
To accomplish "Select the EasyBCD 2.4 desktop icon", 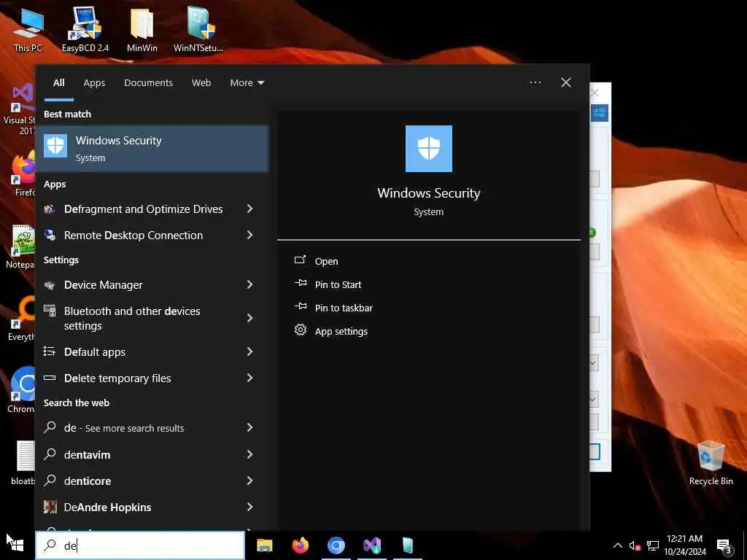I will pos(85,28).
